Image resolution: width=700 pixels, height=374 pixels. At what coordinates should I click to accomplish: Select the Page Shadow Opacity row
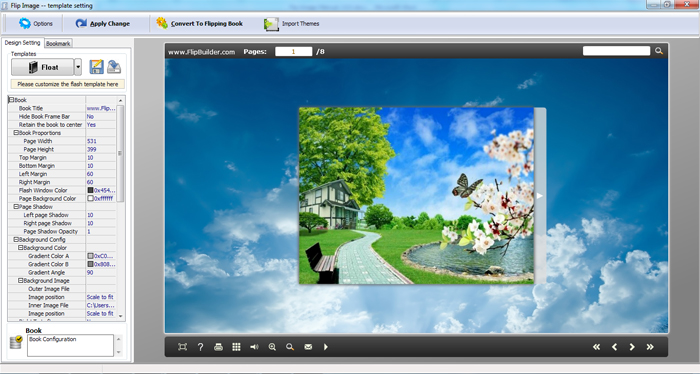pos(62,231)
